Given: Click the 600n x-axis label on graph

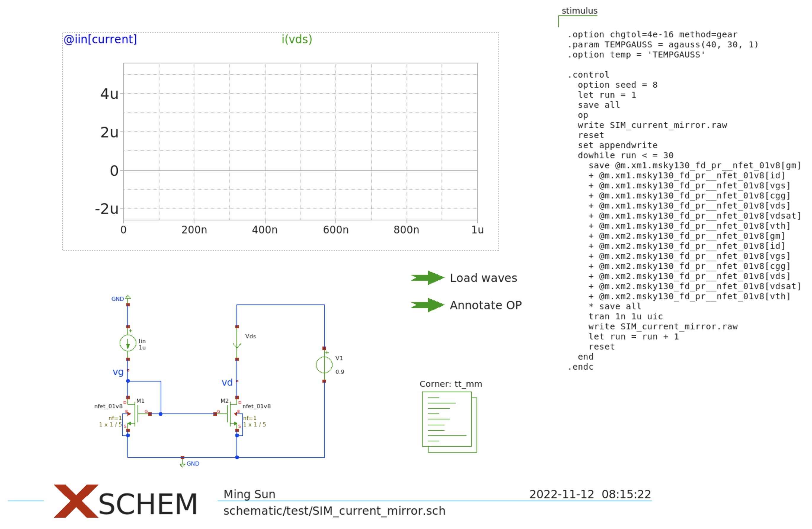Looking at the screenshot, I should click(336, 230).
